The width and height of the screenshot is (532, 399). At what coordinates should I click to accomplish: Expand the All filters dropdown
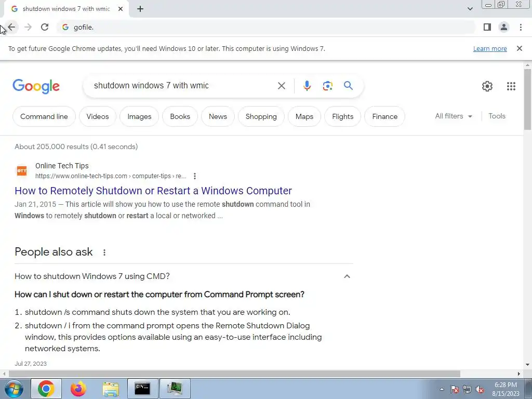point(453,116)
